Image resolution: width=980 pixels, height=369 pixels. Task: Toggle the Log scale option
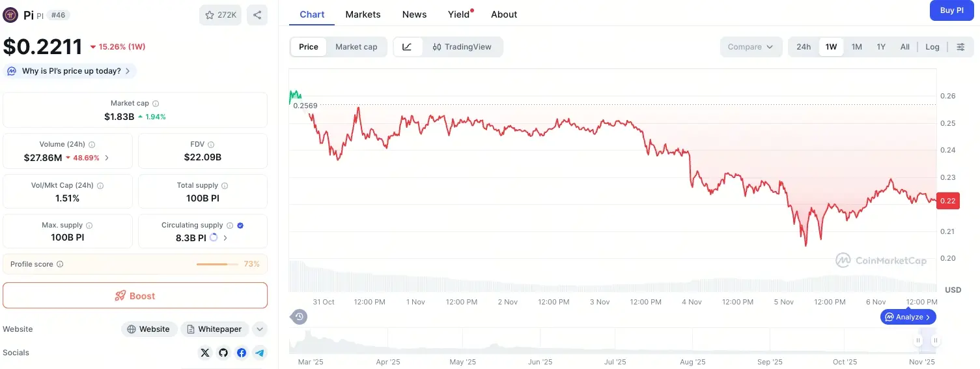click(932, 47)
